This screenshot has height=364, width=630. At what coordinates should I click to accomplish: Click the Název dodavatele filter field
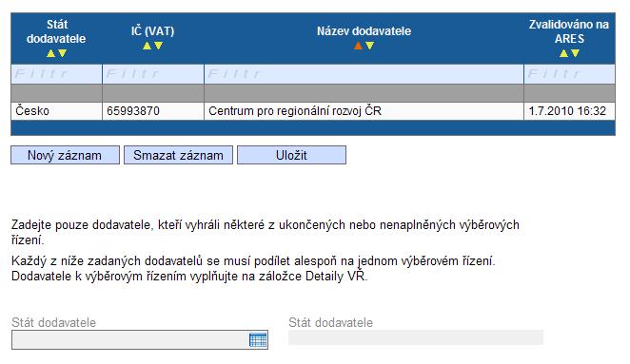364,74
